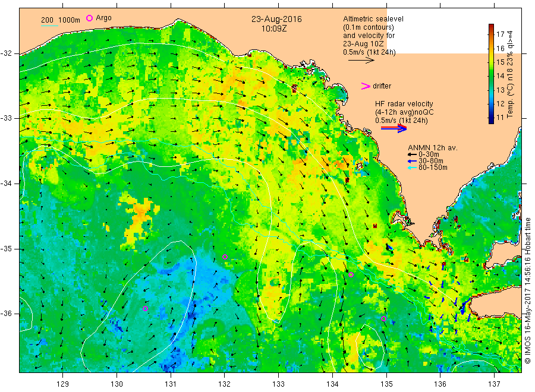535x392 pixels.
Task: Click the dark blue bottom of the colorbar
Action: [492, 120]
